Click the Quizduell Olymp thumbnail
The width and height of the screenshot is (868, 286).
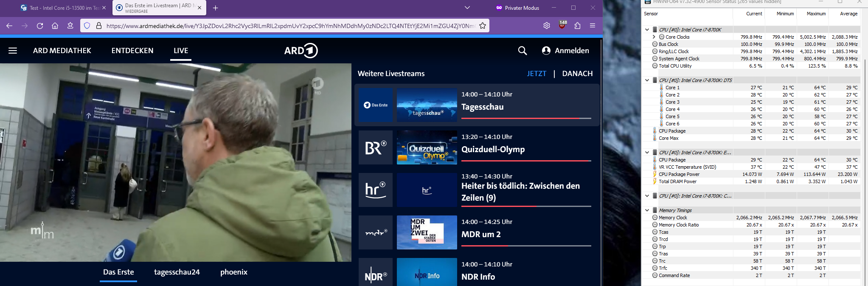pyautogui.click(x=427, y=147)
